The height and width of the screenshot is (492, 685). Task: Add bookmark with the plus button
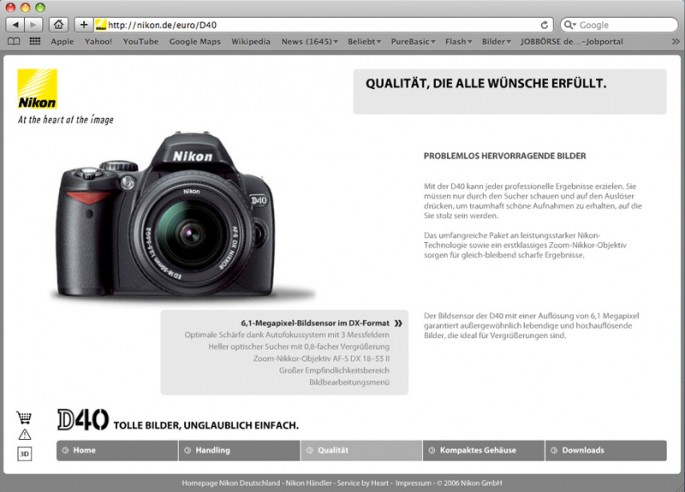[x=84, y=25]
